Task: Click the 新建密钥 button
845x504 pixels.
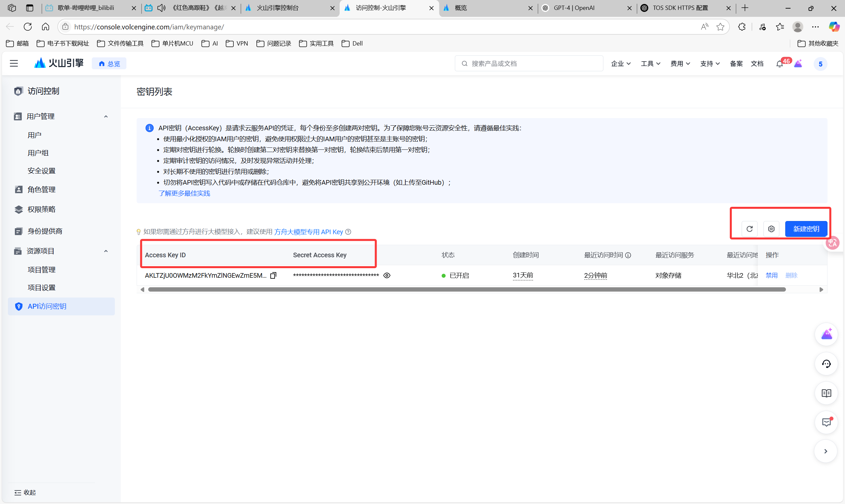Action: pyautogui.click(x=806, y=229)
